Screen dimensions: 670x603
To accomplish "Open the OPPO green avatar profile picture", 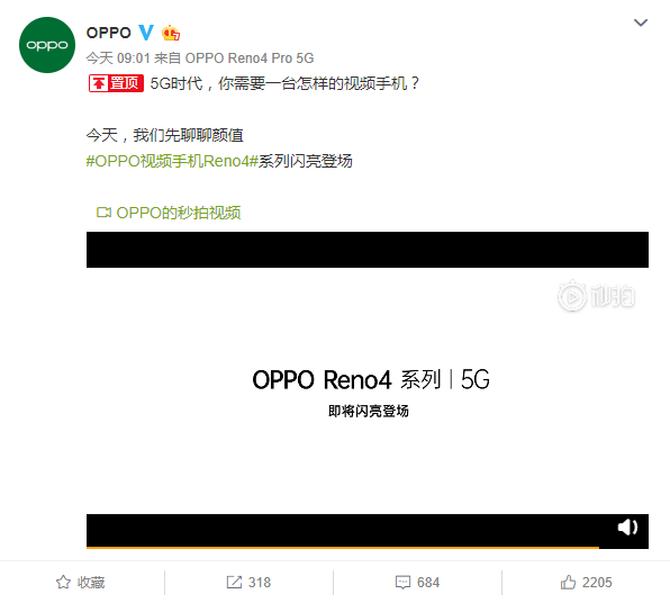I will (47, 45).
